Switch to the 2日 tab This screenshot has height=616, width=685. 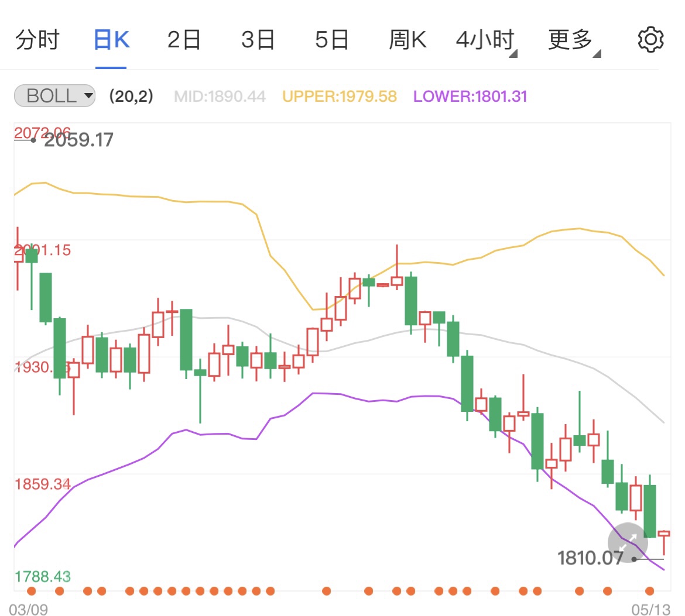(184, 40)
